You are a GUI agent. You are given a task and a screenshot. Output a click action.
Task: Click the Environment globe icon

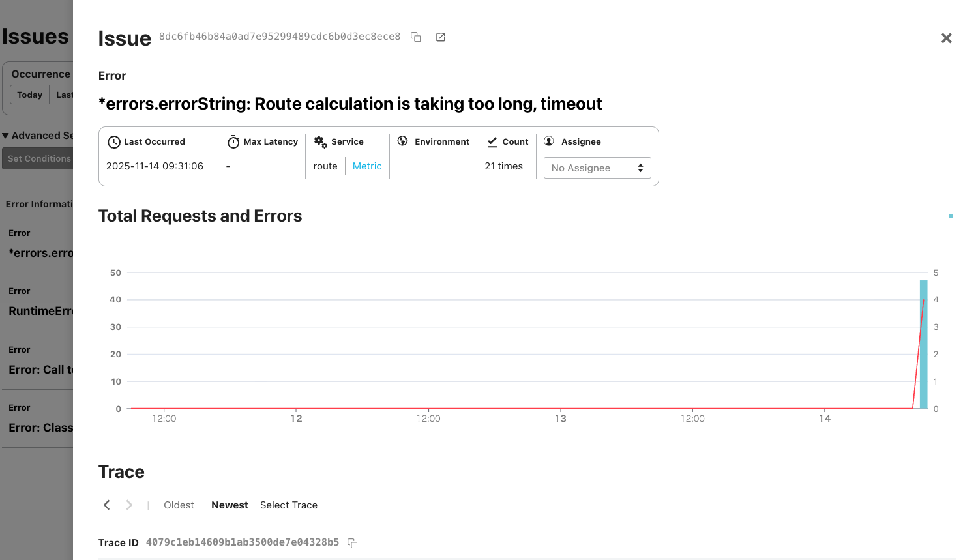[403, 141]
